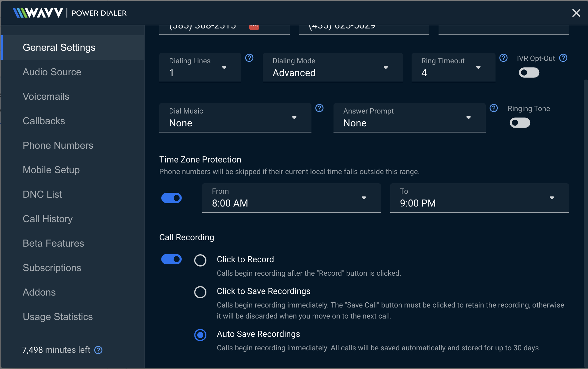Click the help icon beside minutes left

pyautogui.click(x=98, y=350)
